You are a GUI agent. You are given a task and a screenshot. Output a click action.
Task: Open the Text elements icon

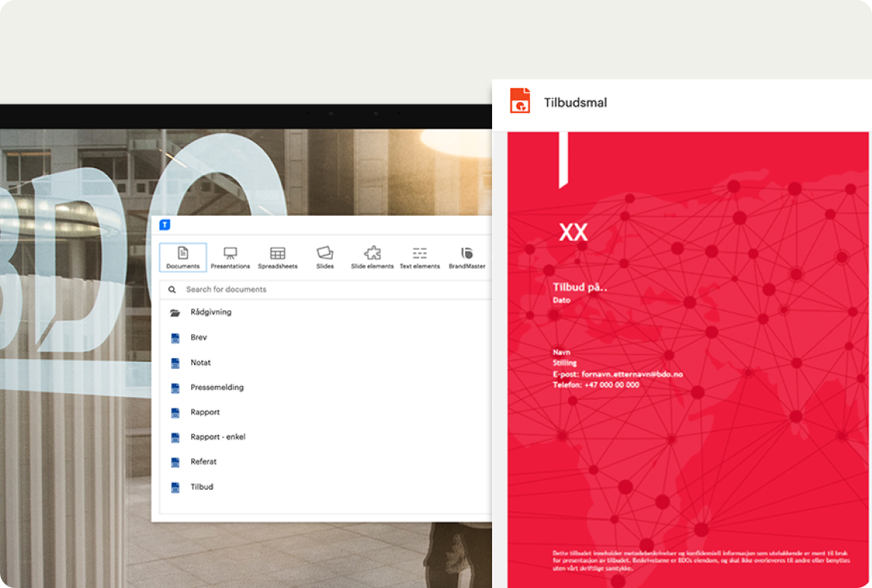coord(420,251)
